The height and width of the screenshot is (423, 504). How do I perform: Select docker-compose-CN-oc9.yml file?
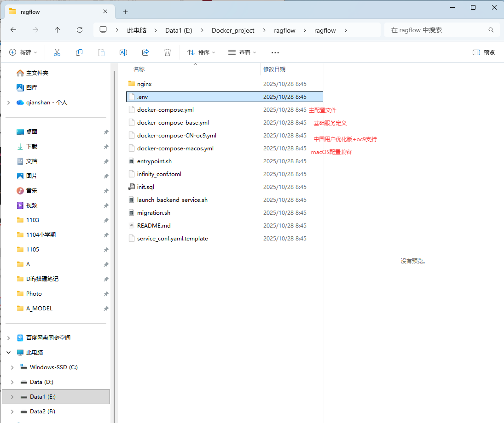(225, 135)
